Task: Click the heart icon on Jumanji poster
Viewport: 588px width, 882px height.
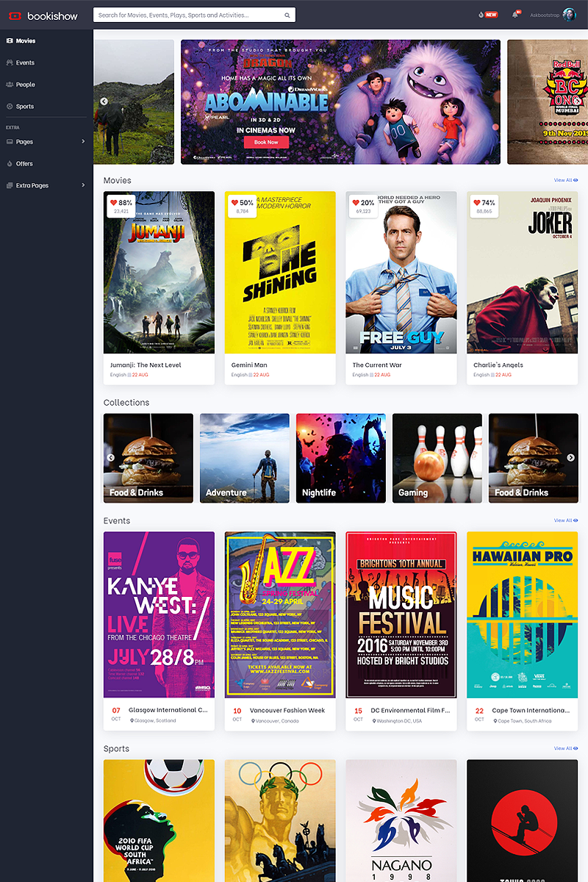Action: [113, 203]
